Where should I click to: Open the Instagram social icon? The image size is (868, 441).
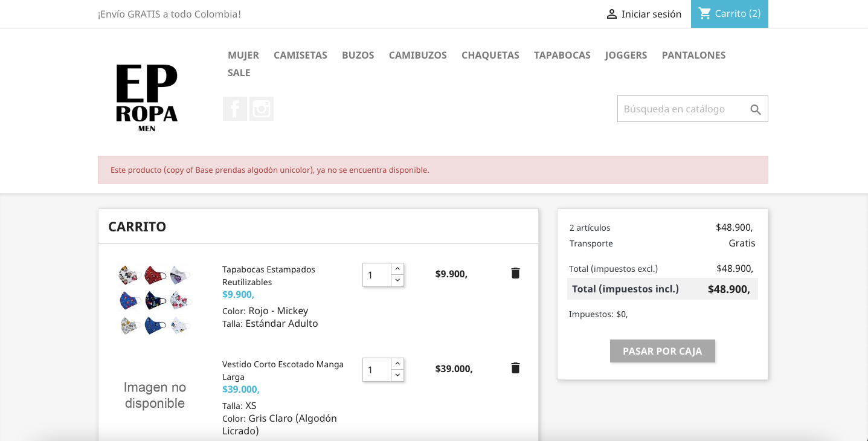(x=262, y=109)
